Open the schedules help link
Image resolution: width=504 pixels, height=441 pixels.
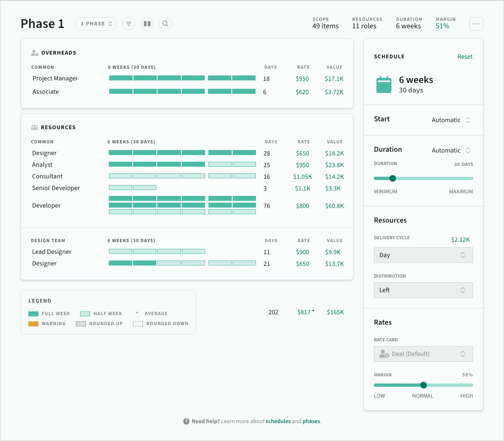(278, 421)
